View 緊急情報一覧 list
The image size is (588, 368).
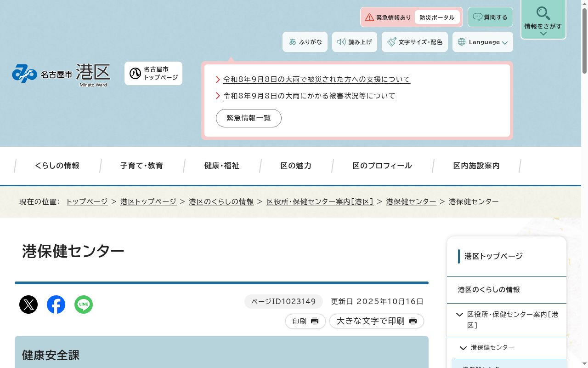(x=249, y=118)
